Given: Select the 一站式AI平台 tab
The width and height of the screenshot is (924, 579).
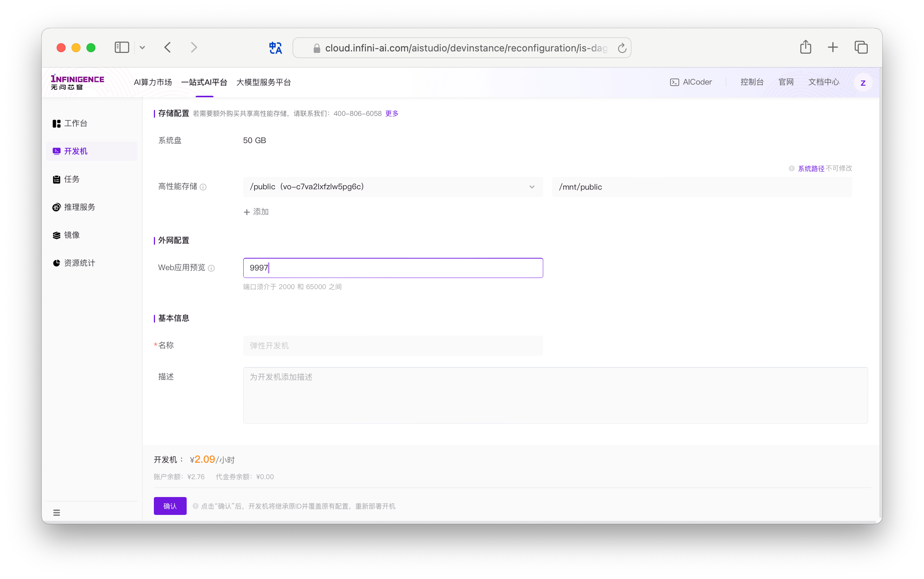Looking at the screenshot, I should 204,82.
